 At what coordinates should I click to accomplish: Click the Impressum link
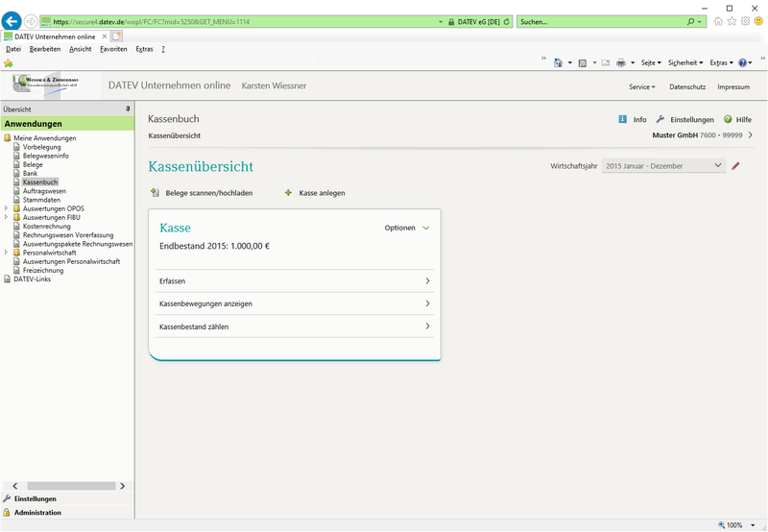tap(733, 86)
